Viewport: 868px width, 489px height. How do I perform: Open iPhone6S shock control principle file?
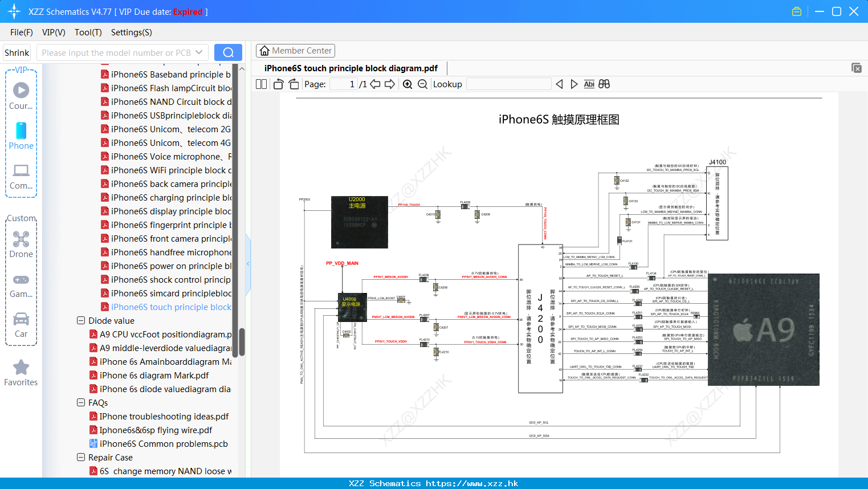(166, 280)
